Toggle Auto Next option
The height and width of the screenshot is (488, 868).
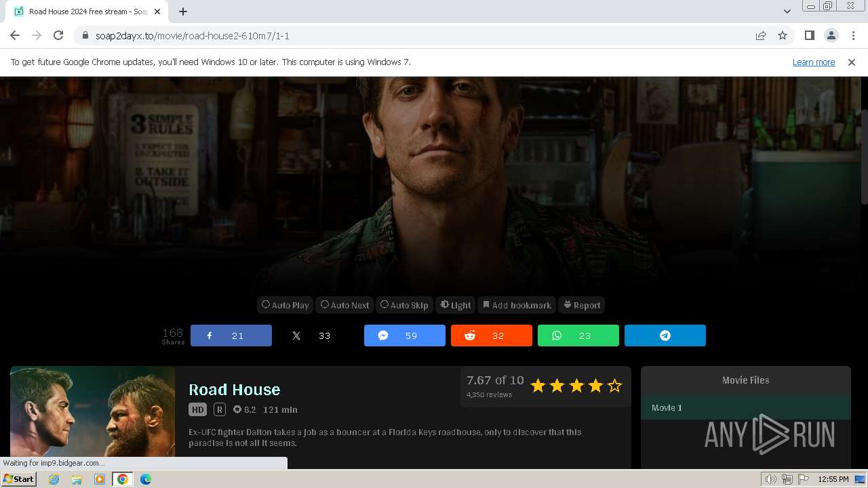pyautogui.click(x=344, y=305)
